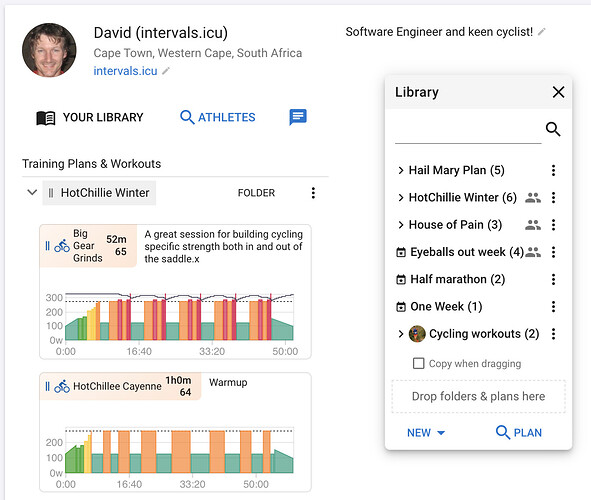Select Eyeballs out week plan
This screenshot has height=500, width=591.
pyautogui.click(x=467, y=252)
